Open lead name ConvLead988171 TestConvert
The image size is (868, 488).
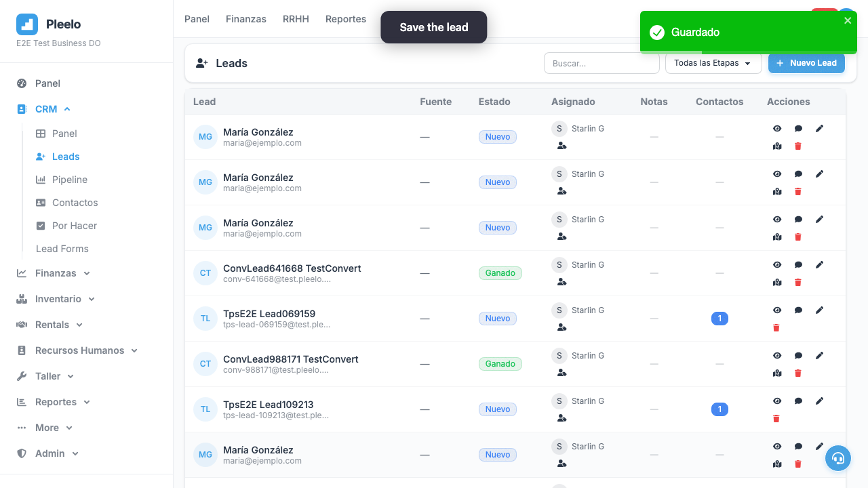(291, 359)
